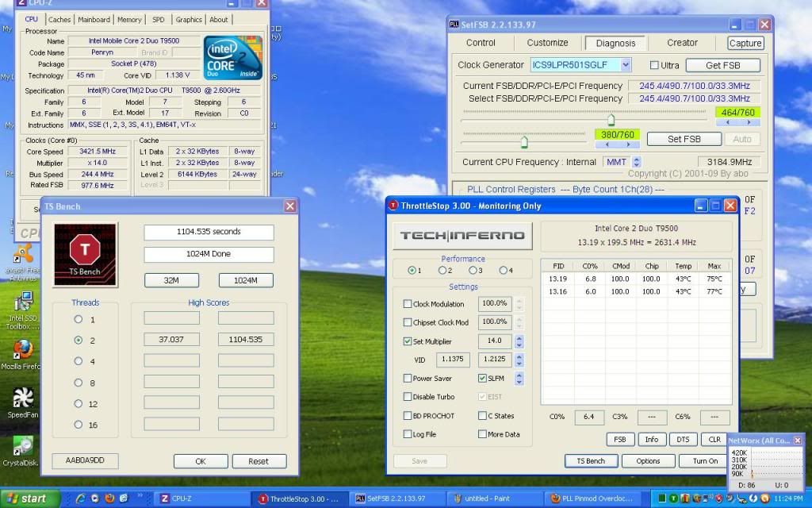
Task: Open the avast! Free Antivirus desktop icon
Action: [x=23, y=262]
